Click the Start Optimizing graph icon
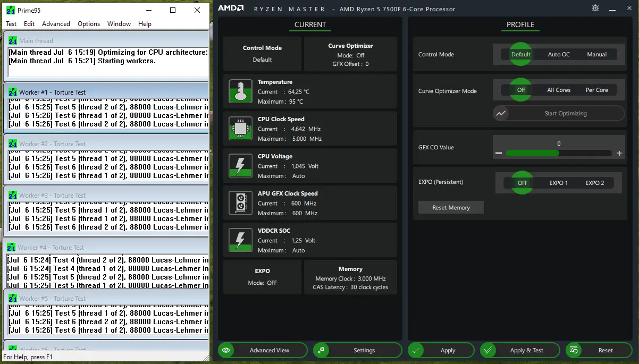 501,113
